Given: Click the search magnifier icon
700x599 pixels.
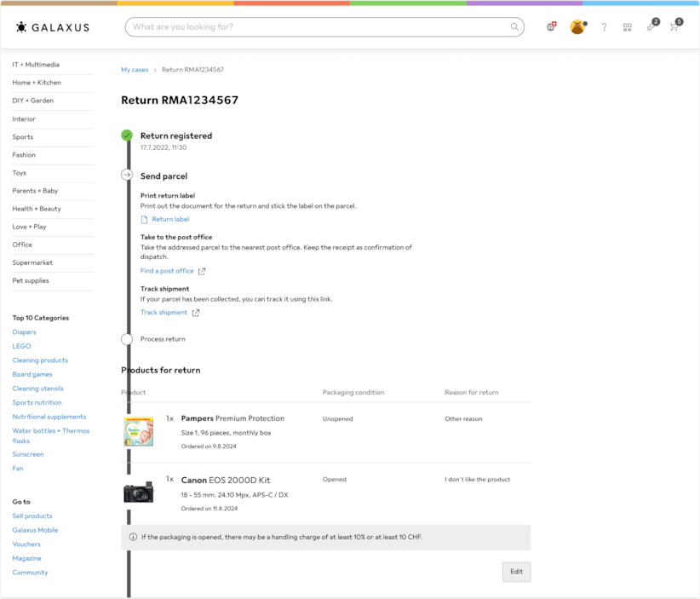Looking at the screenshot, I should tap(514, 27).
